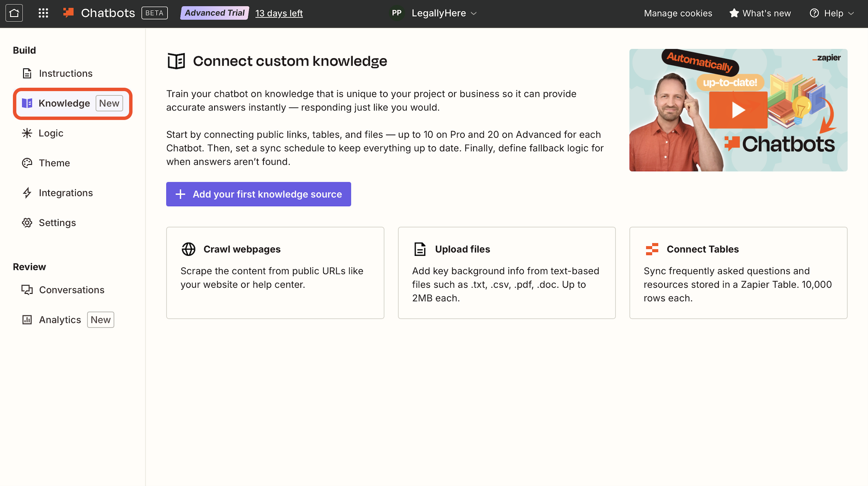
Task: Select the Crawl webpages card
Action: coord(275,273)
